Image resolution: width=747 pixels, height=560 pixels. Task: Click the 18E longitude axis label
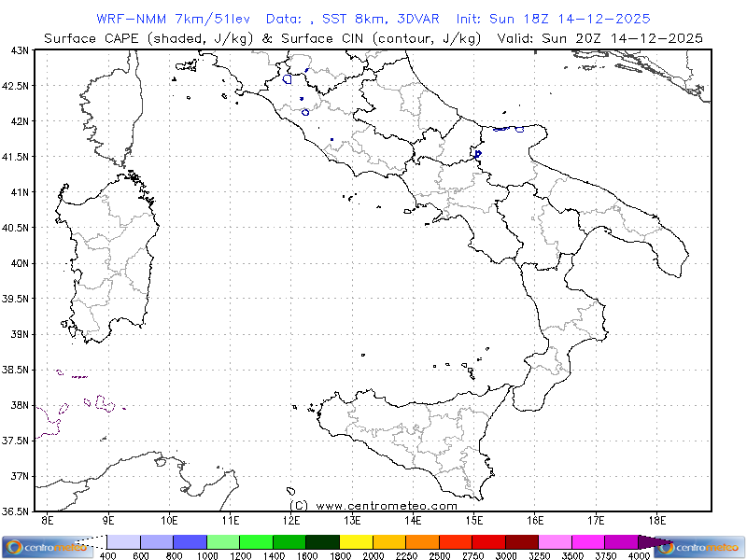pyautogui.click(x=656, y=520)
